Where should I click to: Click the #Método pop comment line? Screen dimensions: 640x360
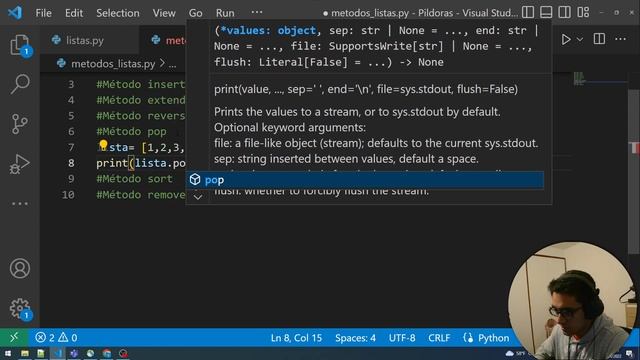[x=131, y=131]
